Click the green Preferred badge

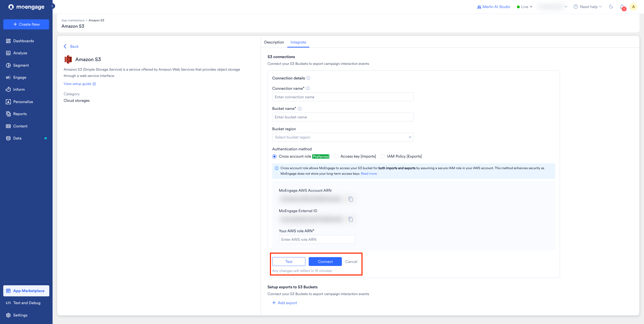pyautogui.click(x=321, y=156)
